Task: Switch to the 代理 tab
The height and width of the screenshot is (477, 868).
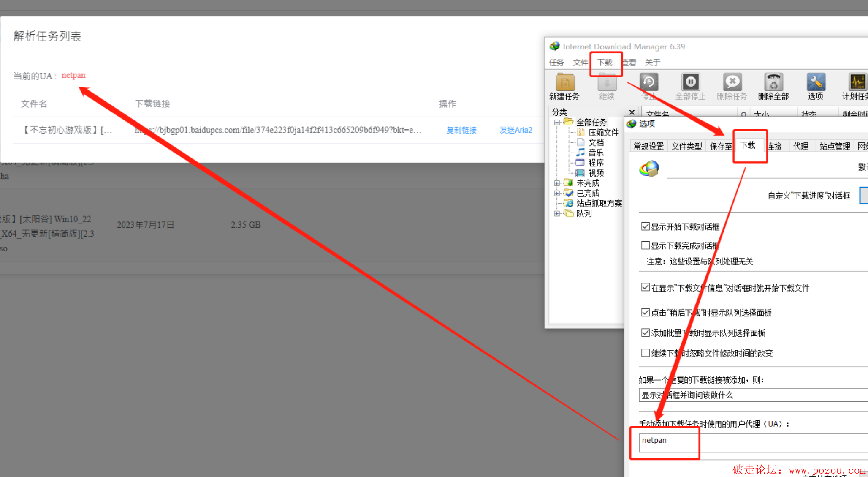Action: [801, 146]
